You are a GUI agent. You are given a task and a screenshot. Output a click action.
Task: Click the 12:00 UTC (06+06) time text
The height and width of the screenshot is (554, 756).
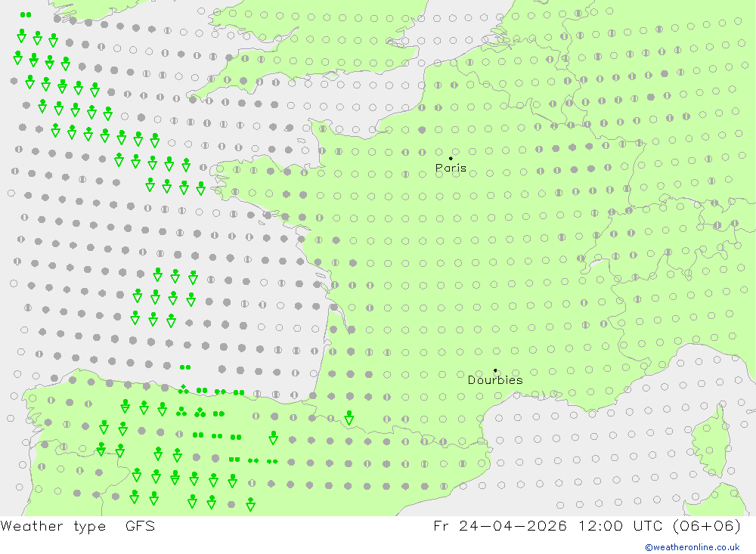pyautogui.click(x=659, y=525)
